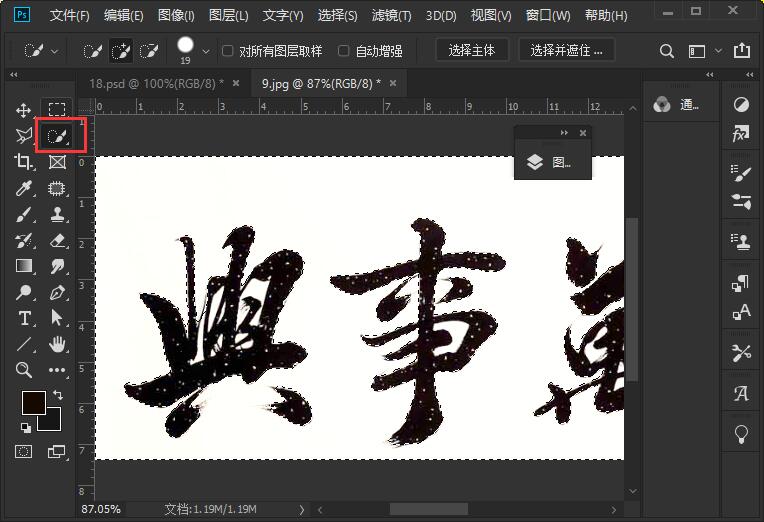
Task: Open the search icon in options bar
Action: tap(667, 51)
